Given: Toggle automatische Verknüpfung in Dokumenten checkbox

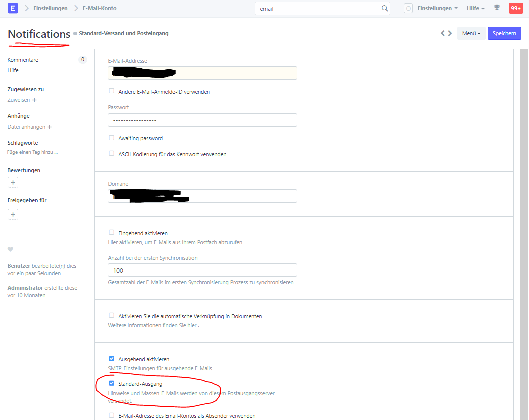Looking at the screenshot, I should click(111, 315).
